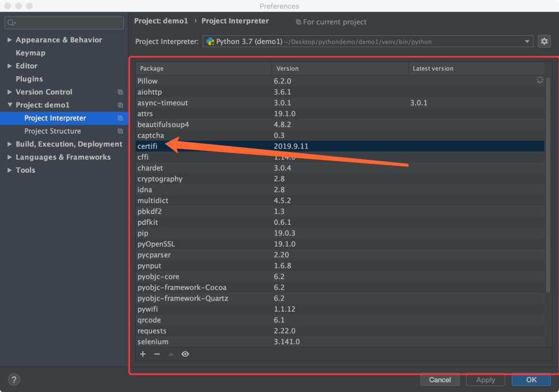Expand the Editor settings section

(x=10, y=66)
